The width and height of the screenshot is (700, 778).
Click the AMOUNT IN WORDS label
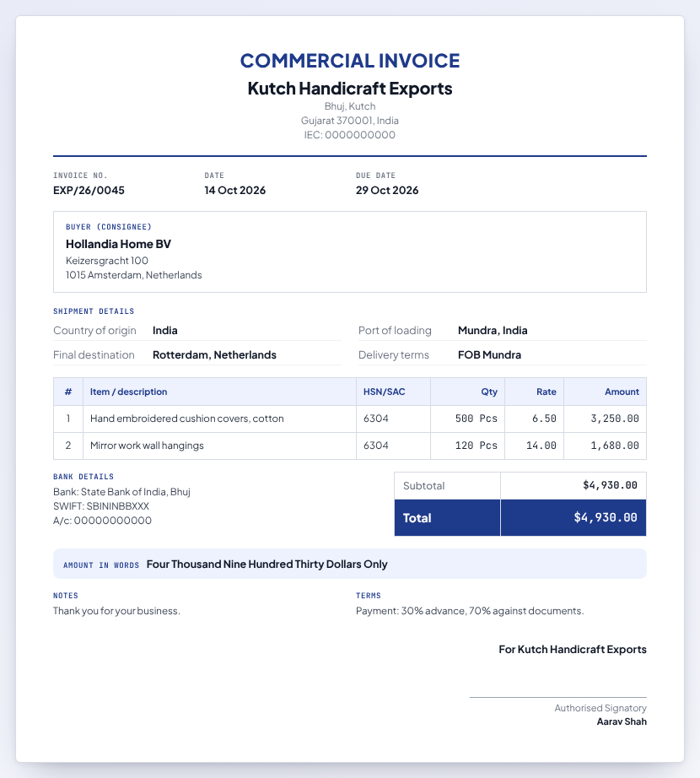point(101,565)
